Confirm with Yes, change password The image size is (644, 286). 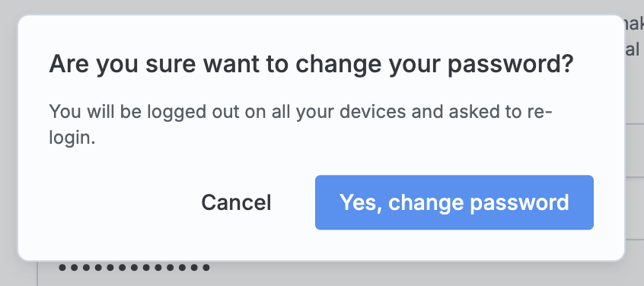point(454,202)
